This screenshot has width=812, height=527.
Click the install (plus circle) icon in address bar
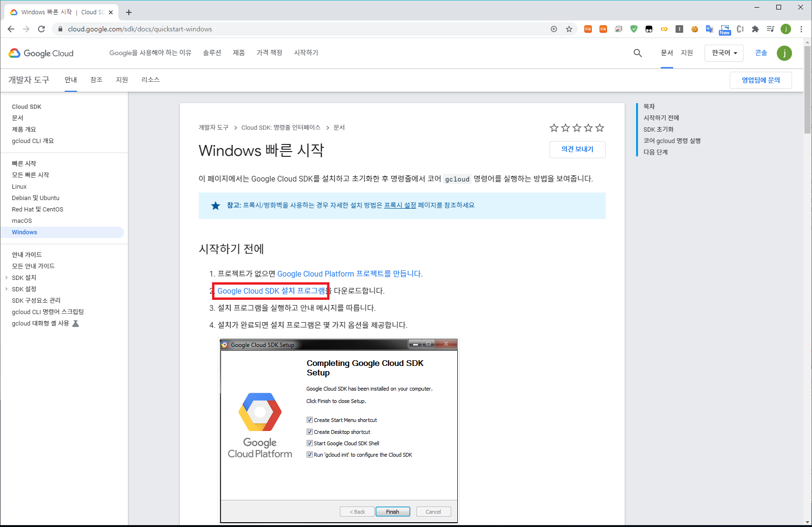pyautogui.click(x=554, y=29)
